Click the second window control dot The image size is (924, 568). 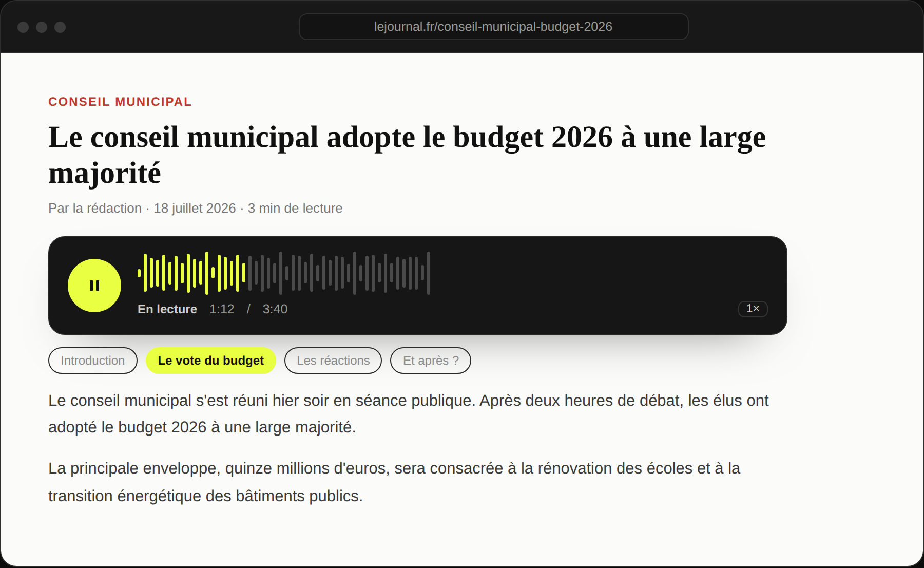click(x=42, y=27)
